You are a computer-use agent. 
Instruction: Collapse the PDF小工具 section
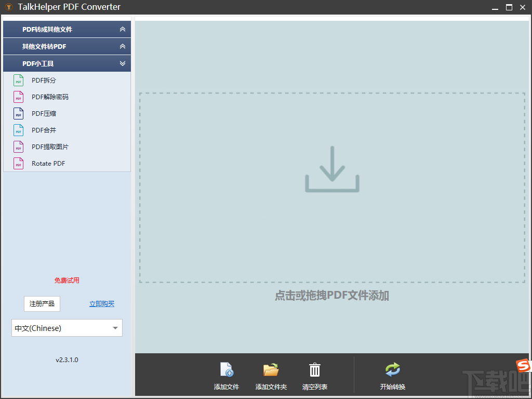coord(123,63)
